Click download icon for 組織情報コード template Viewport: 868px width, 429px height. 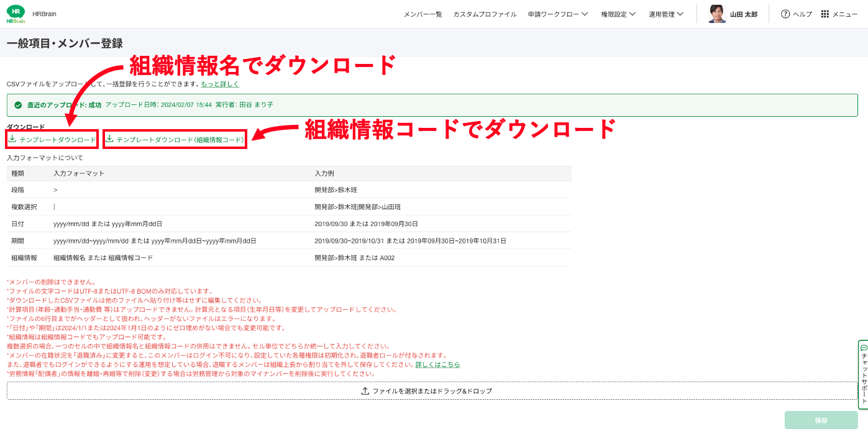(109, 139)
